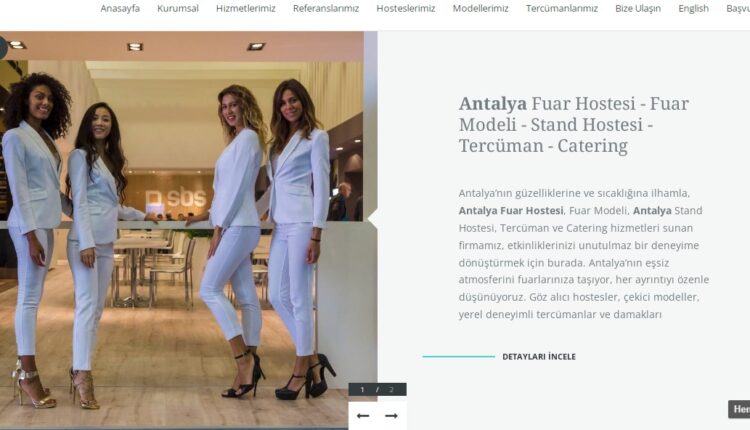The image size is (750, 430).
Task: Select Tercümanlarımız in the top navigation
Action: pos(562,9)
